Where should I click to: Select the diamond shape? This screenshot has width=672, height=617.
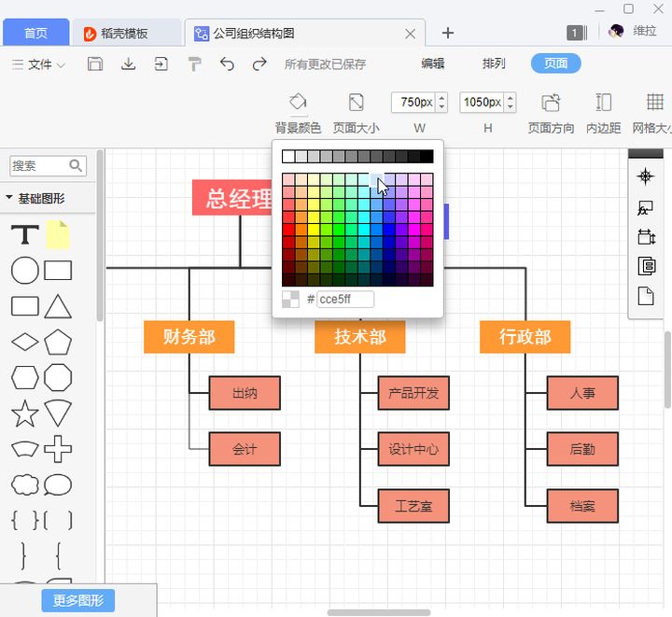coord(25,342)
